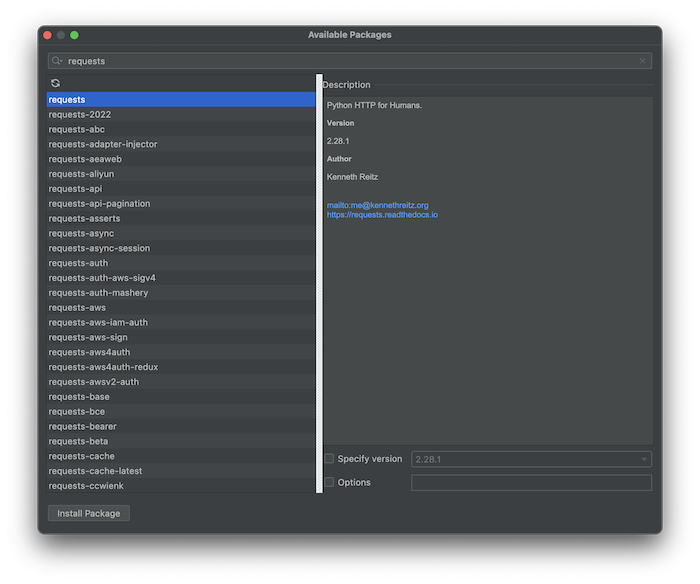
Task: Select requests-api-pagination package
Action: [181, 204]
